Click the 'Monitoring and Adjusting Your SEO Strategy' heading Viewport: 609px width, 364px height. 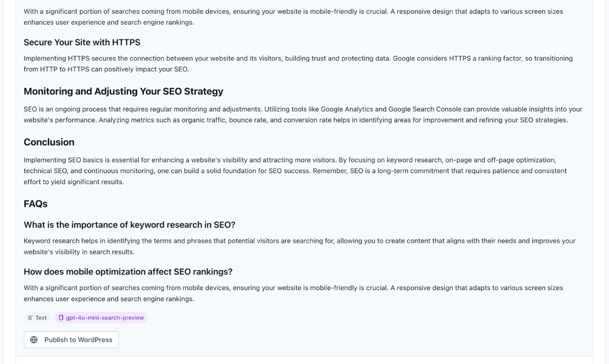tap(123, 91)
